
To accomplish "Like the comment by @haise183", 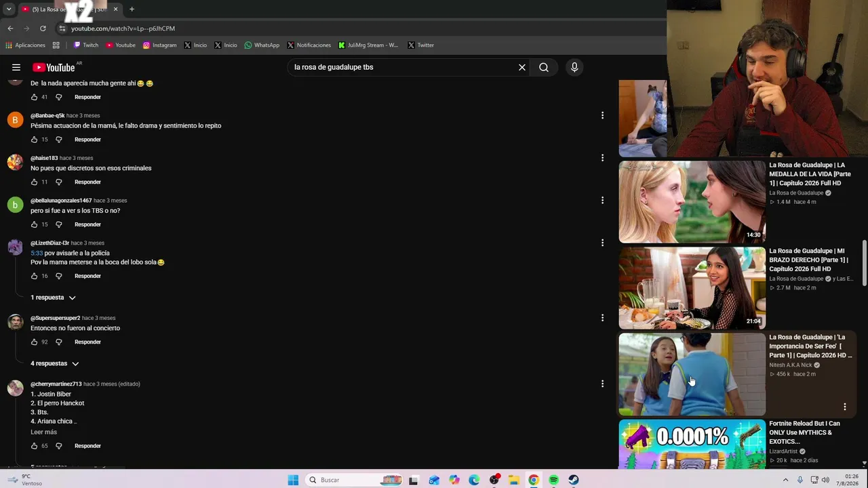I will (x=35, y=182).
